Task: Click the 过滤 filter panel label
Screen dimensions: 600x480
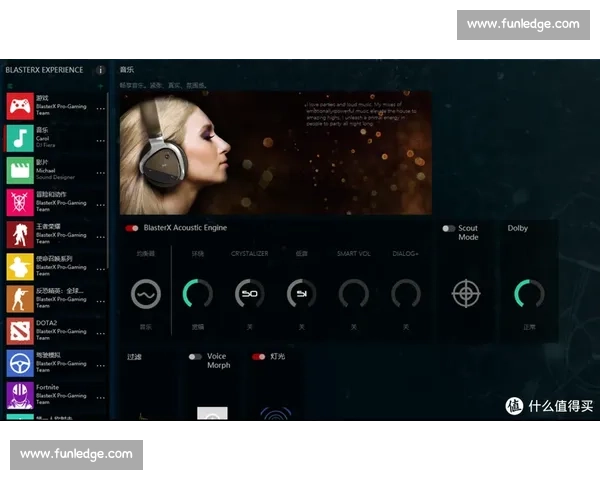Action: click(x=134, y=357)
